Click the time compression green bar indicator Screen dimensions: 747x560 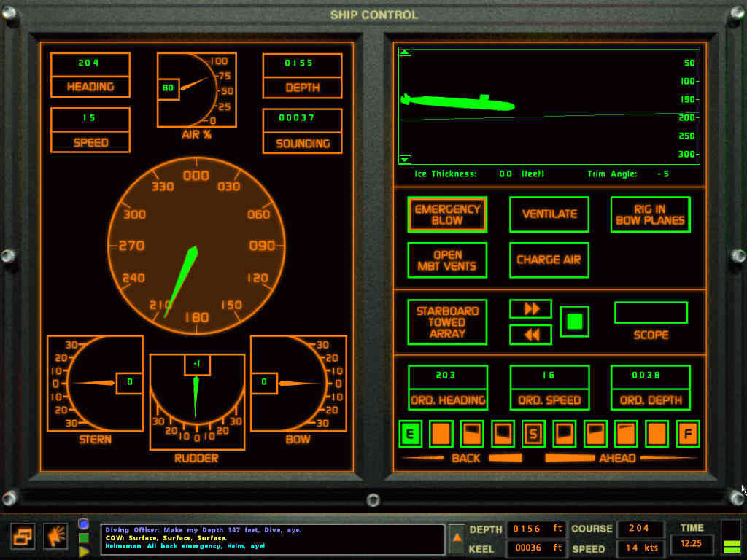point(731,546)
